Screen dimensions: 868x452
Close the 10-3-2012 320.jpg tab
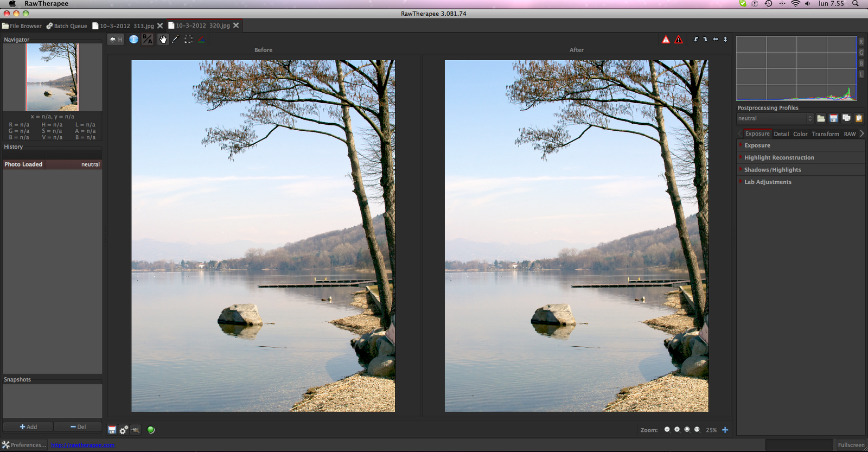236,26
